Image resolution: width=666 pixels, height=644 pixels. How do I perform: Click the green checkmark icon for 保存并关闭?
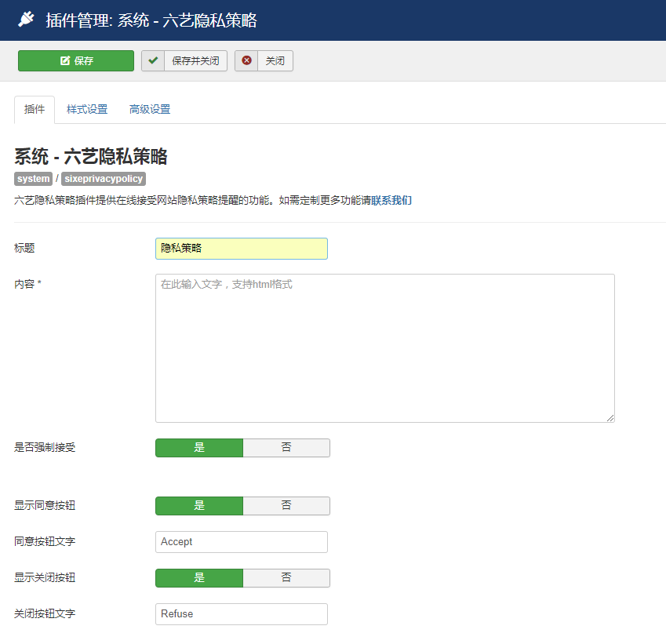click(153, 60)
